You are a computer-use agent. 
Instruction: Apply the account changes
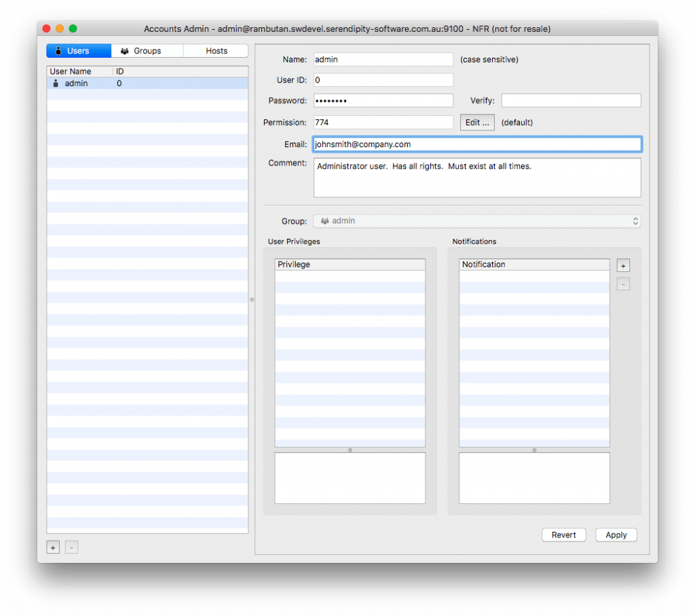[616, 535]
